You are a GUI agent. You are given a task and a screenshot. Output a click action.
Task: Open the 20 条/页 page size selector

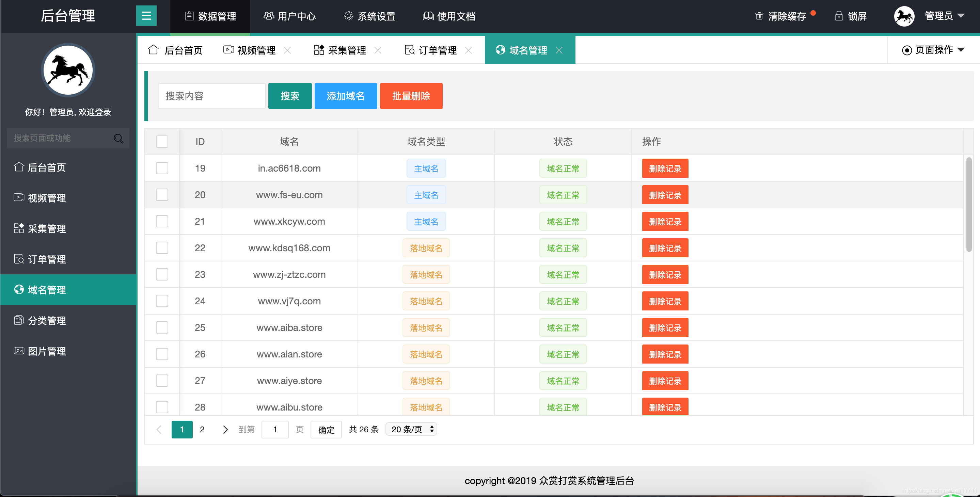pyautogui.click(x=411, y=429)
